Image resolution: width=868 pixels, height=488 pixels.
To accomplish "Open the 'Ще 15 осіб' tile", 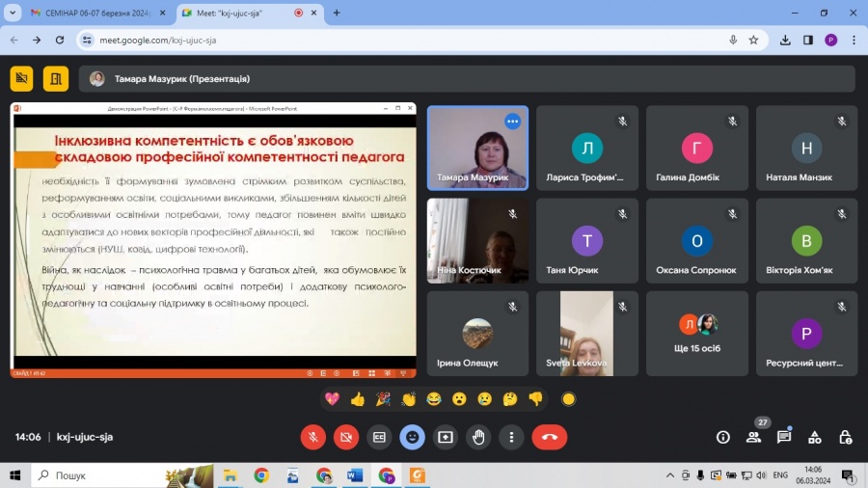I will 697,334.
